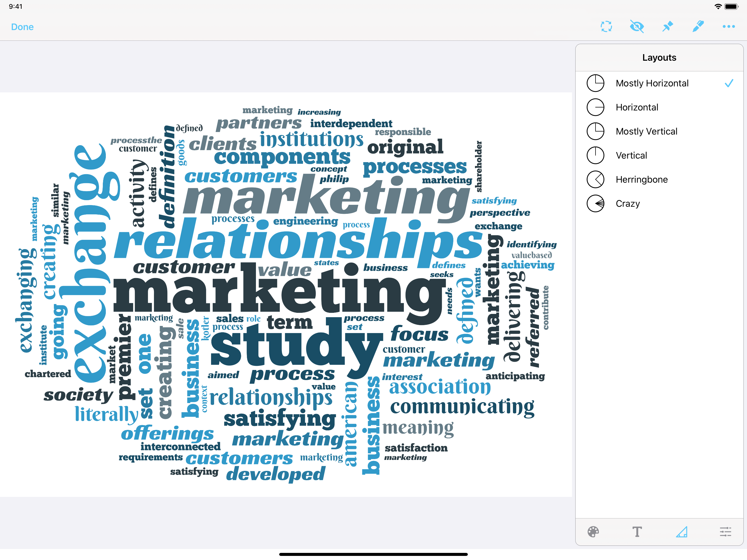Click the word 'responsible' in the cloud

[403, 132]
